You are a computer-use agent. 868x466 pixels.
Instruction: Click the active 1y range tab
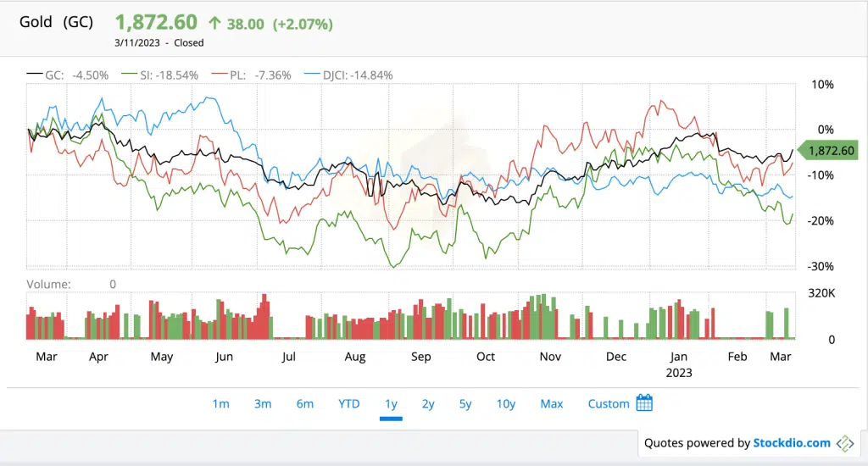tap(391, 404)
